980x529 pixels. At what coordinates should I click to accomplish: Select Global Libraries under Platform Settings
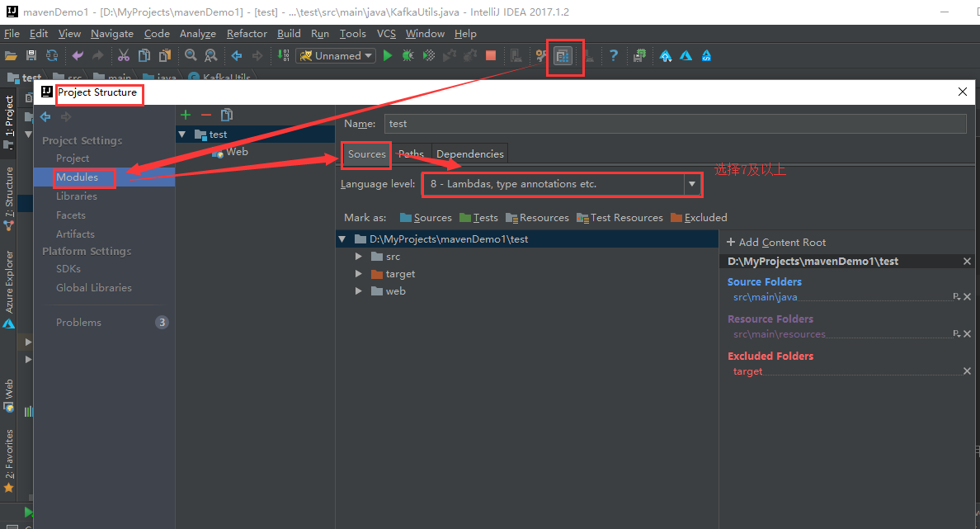(x=94, y=288)
